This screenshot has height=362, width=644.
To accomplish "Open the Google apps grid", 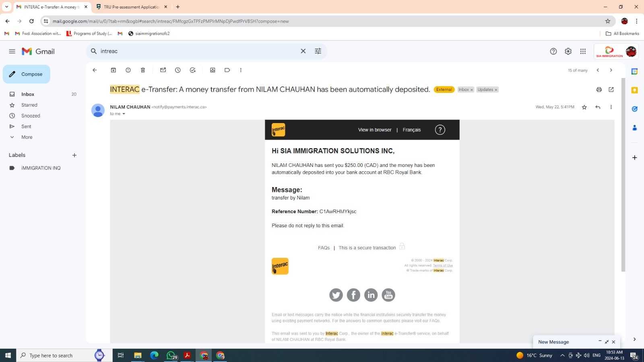I will pyautogui.click(x=583, y=51).
